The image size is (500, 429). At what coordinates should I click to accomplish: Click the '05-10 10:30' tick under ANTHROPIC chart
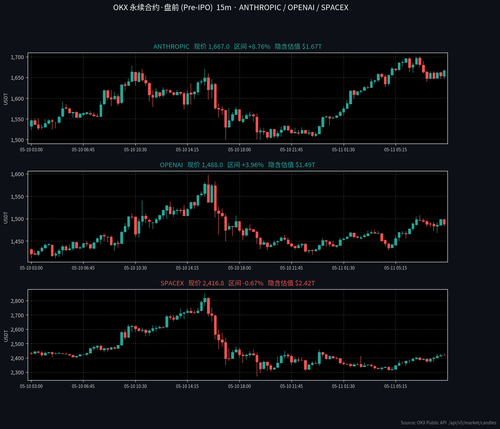(x=135, y=150)
